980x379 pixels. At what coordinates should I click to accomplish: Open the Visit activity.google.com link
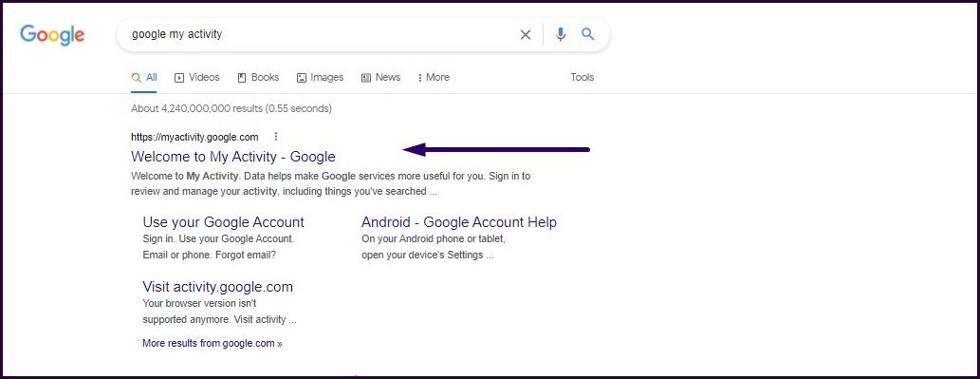click(x=217, y=287)
